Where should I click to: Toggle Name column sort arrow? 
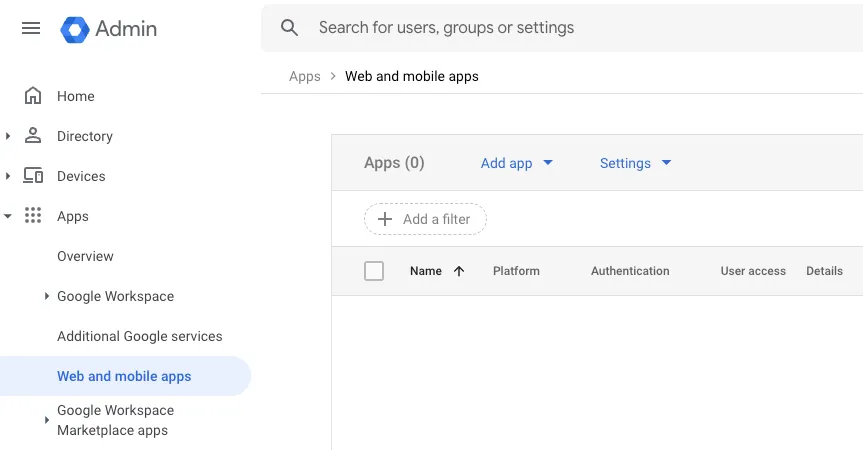click(x=459, y=271)
